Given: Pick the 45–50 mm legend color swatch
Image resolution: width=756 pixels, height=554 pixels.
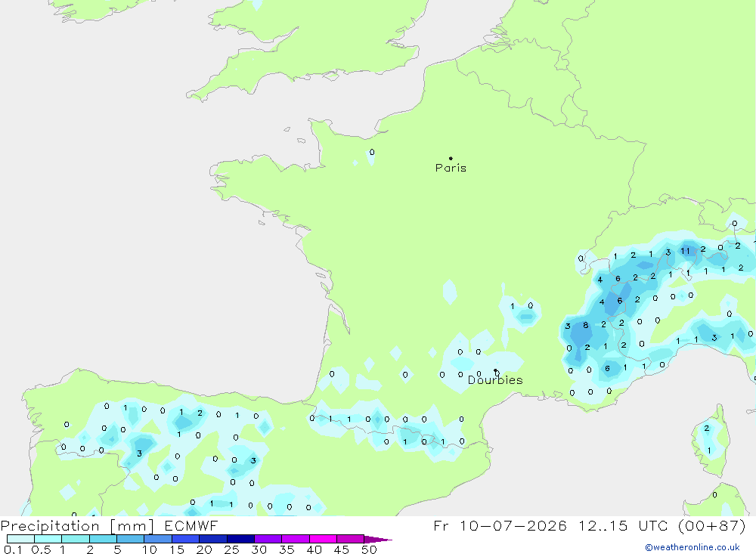Looking at the screenshot, I should click(x=351, y=539).
